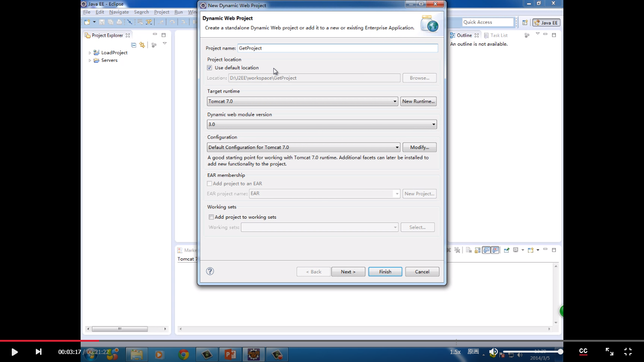Toggle Show Console on standard error change
This screenshot has width=644, height=362.
[495, 250]
